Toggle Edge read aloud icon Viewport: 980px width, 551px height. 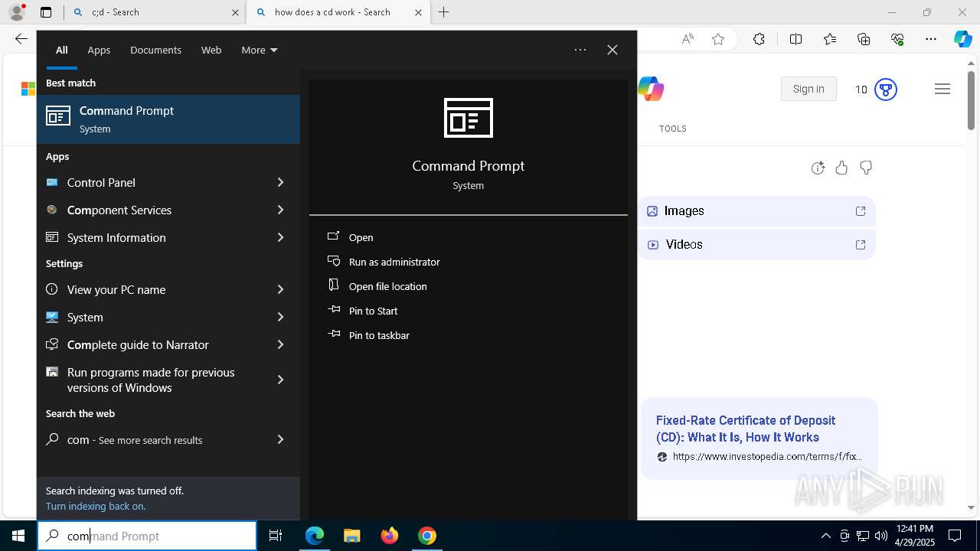688,39
